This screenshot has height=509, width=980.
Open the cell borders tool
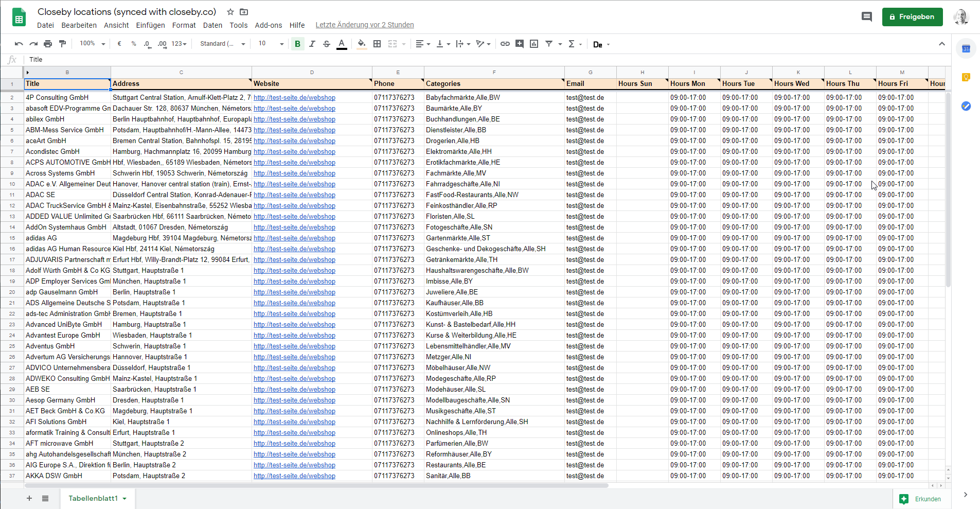tap(377, 44)
